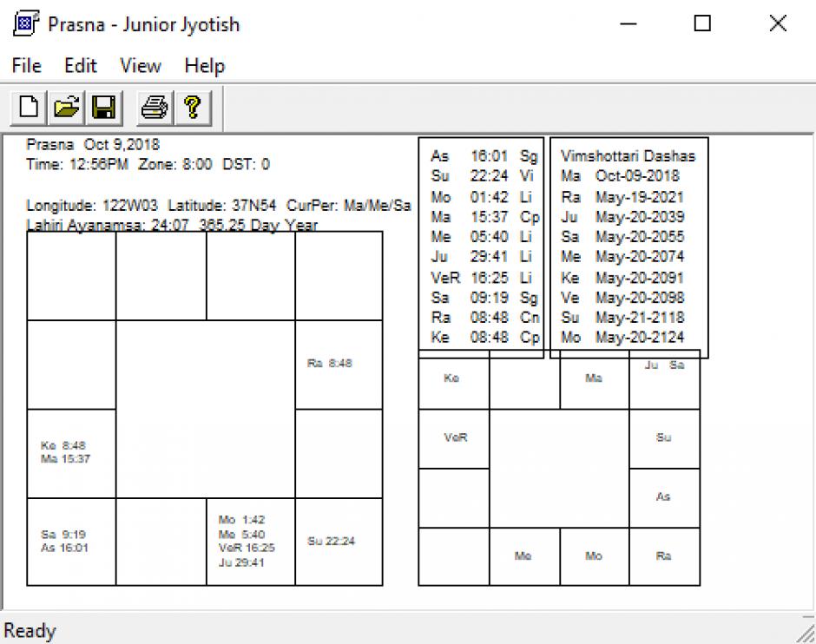This screenshot has height=644, width=816.
Task: Save the chart with the floppy disk icon
Action: [104, 108]
